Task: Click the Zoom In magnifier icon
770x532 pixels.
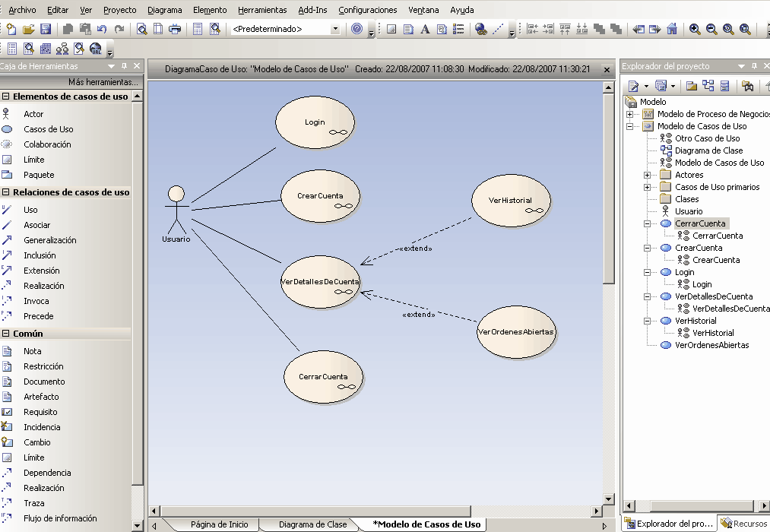Action: coord(695,30)
